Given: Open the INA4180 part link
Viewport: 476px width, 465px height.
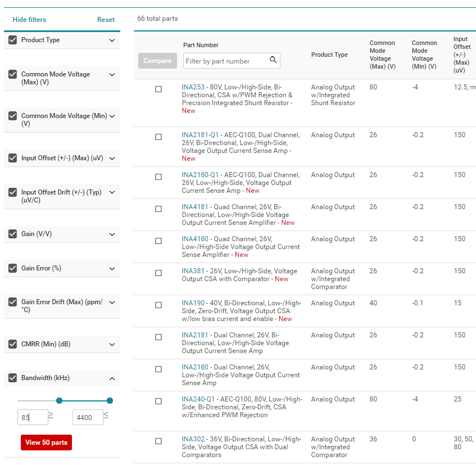Looking at the screenshot, I should (x=195, y=239).
